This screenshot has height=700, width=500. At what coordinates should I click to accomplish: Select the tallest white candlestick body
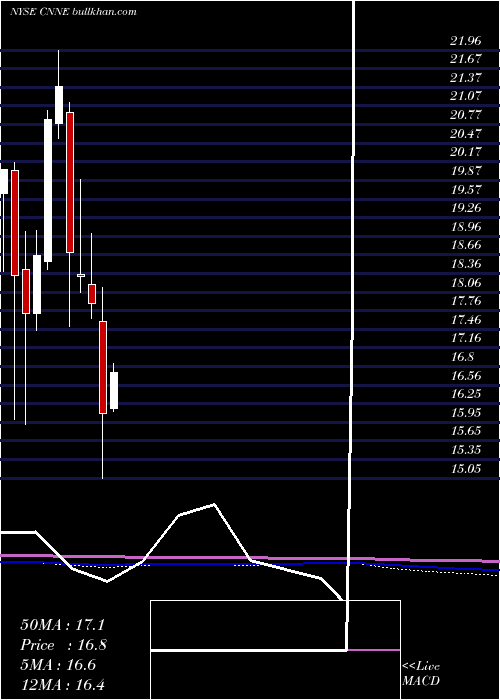coord(48,191)
